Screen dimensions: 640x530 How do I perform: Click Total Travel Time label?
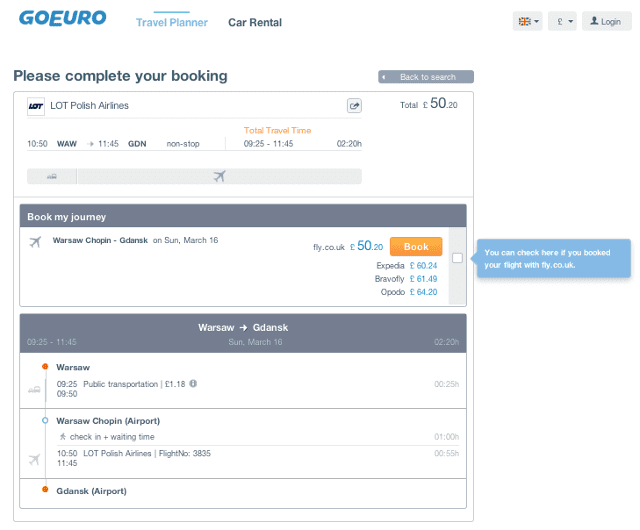point(278,130)
